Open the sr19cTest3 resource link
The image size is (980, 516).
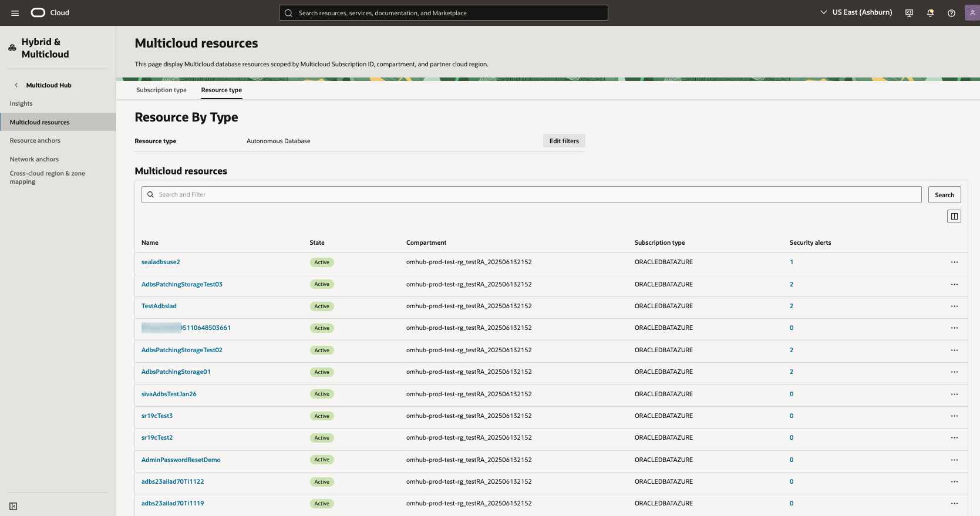pyautogui.click(x=157, y=416)
